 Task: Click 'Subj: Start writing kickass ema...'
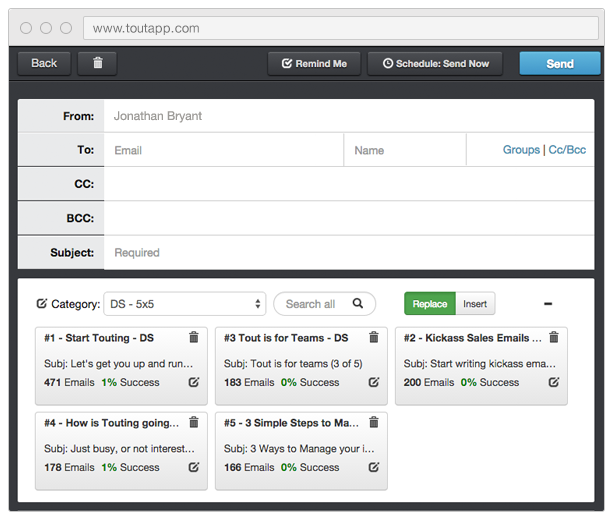(x=479, y=364)
